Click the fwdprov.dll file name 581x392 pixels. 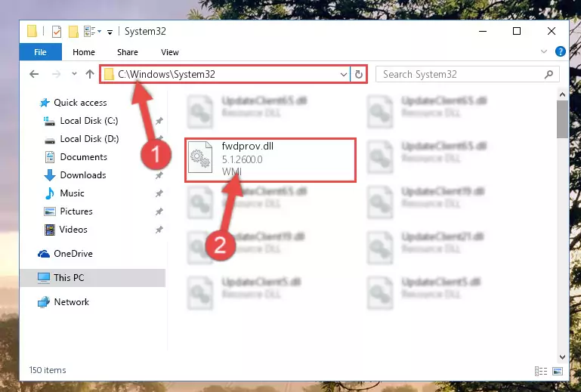[x=248, y=146]
